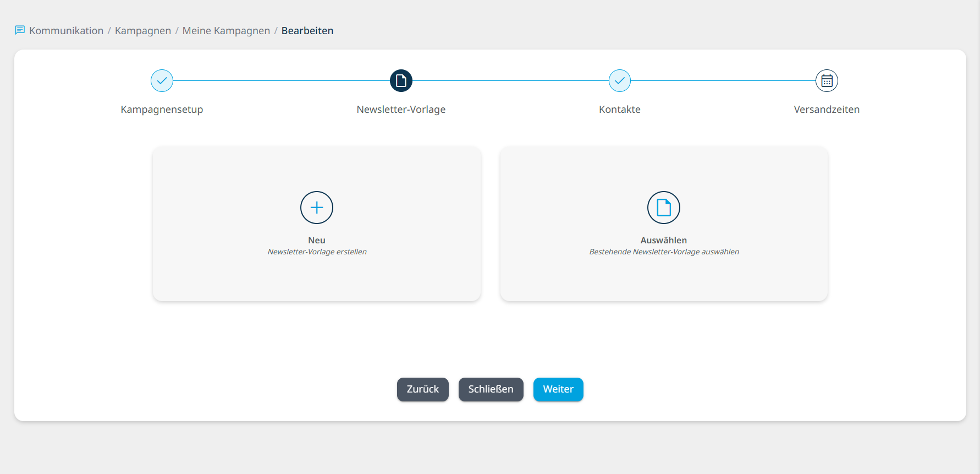Image resolution: width=980 pixels, height=474 pixels.
Task: Choose the Neu heading in the first card
Action: click(x=317, y=241)
